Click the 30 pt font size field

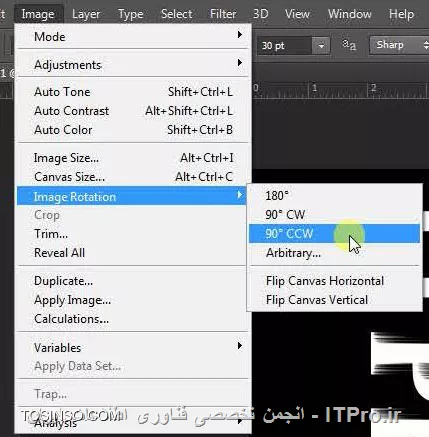[x=284, y=45]
